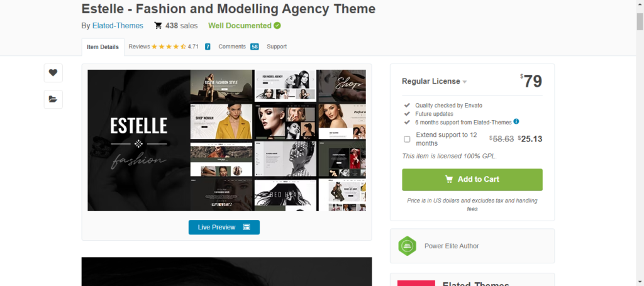Click '6 months support from Elated-Themes' text
Image resolution: width=644 pixels, height=286 pixels.
click(x=464, y=123)
